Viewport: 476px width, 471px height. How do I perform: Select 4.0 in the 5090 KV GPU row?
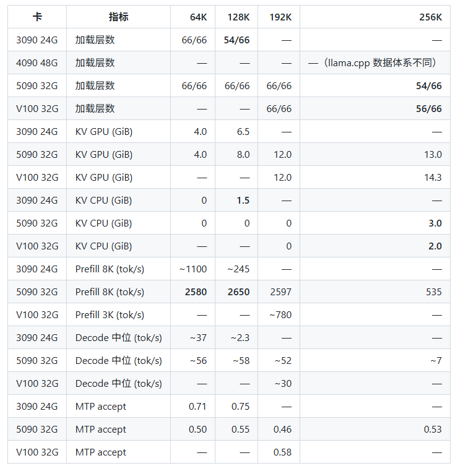coord(201,155)
